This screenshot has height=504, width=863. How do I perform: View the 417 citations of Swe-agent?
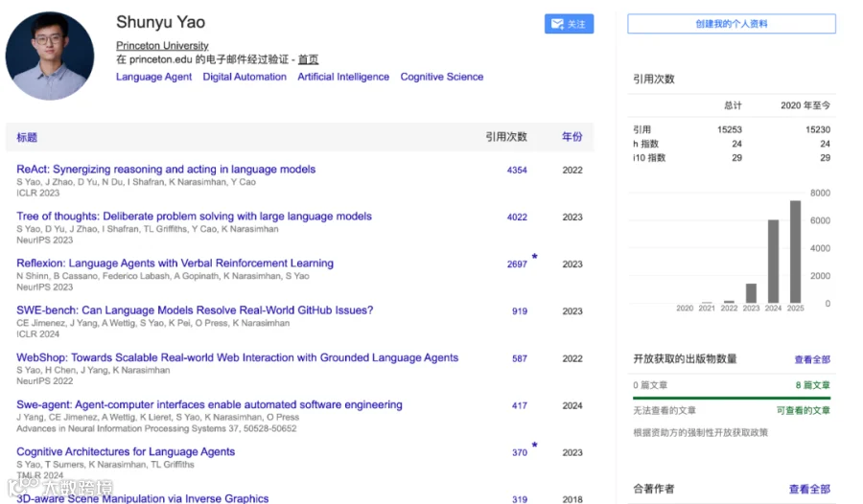click(520, 405)
